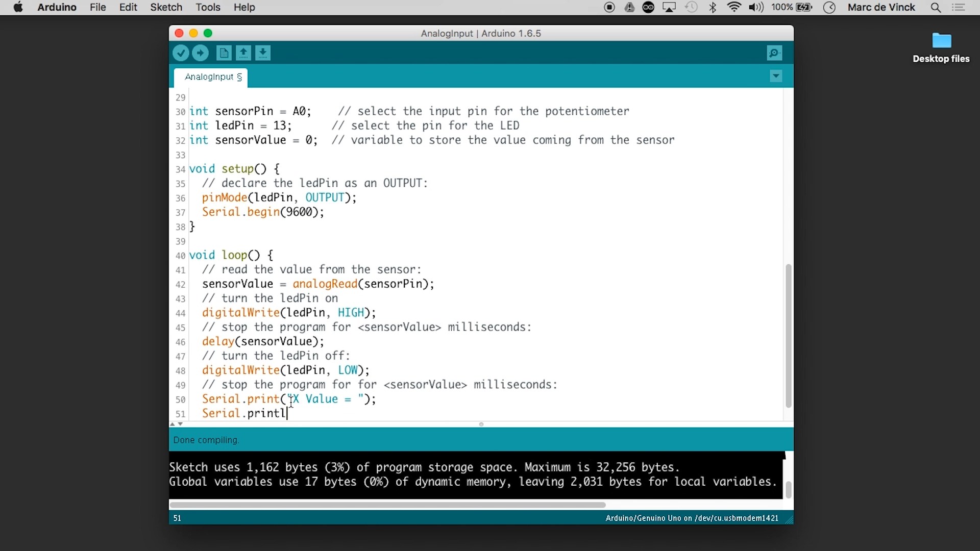Click digitalWrite(ledPin, HIGH) line
This screenshot has height=551, width=980.
(x=289, y=313)
